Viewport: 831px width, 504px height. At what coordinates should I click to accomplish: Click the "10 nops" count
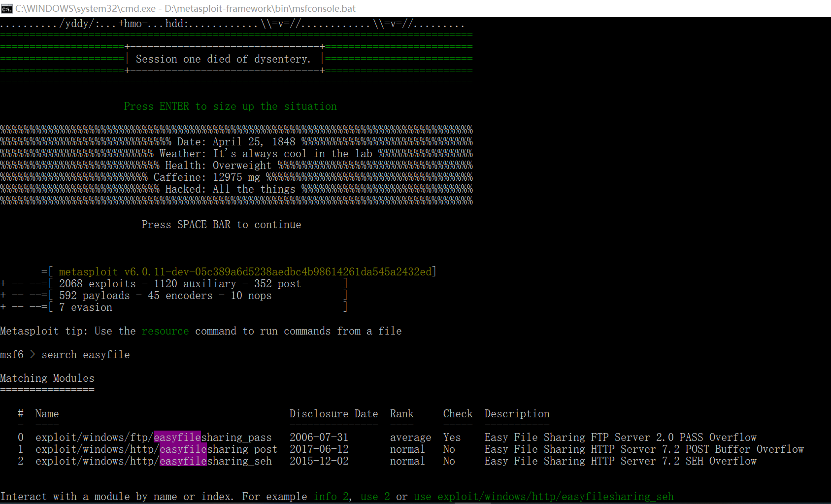[251, 296]
